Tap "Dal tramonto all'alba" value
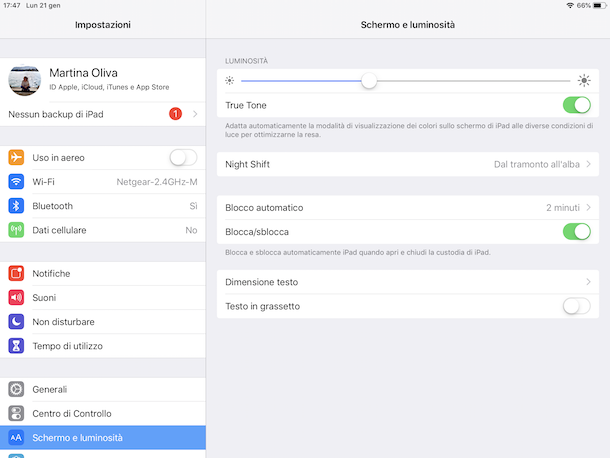 (537, 164)
